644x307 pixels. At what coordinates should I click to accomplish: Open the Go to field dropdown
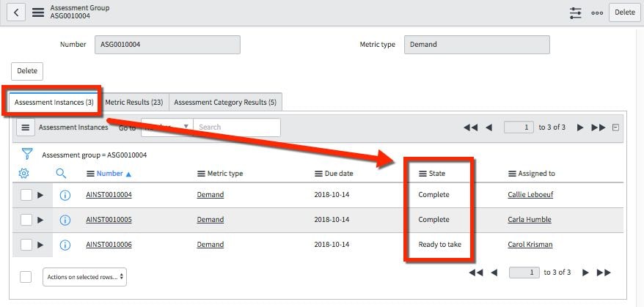coord(167,127)
